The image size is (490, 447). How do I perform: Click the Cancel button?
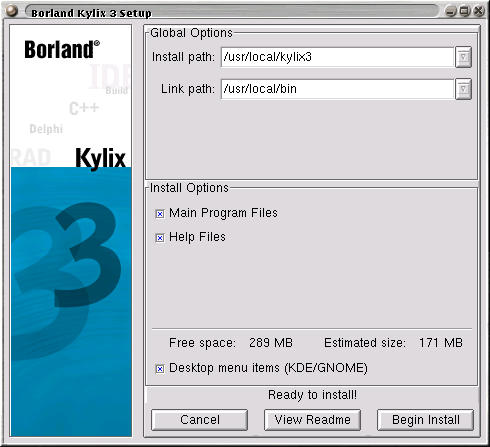[200, 420]
